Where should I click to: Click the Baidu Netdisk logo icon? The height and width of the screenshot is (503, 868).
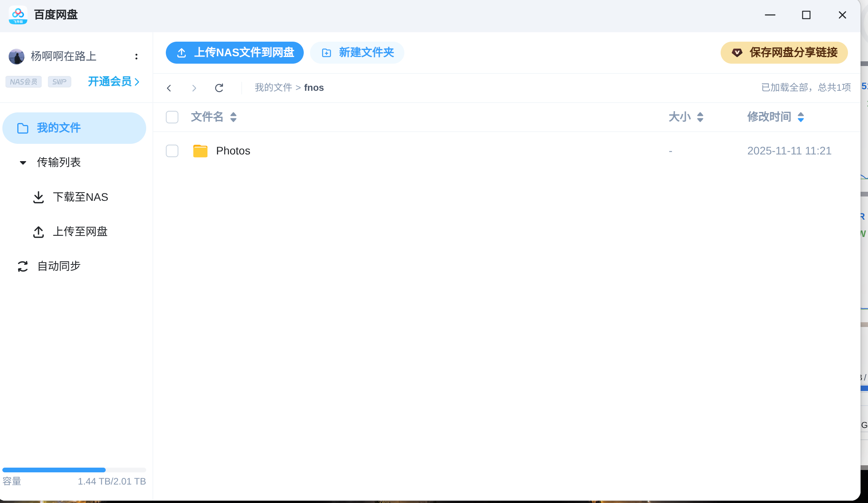(x=18, y=15)
